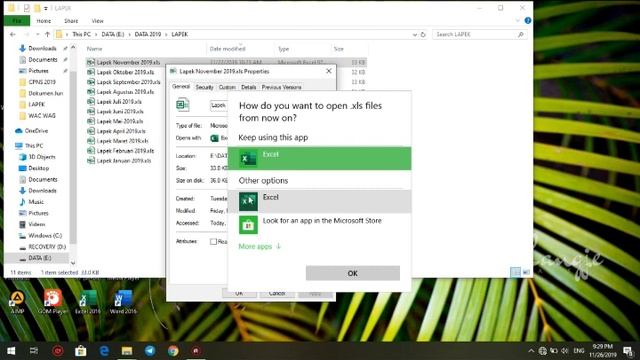This screenshot has width=640, height=360.
Task: Click the taskbar clock and date
Action: (602, 351)
